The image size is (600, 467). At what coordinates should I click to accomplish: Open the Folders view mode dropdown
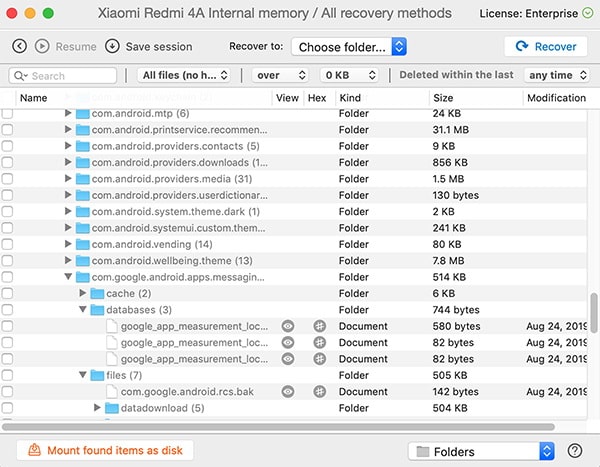(481, 452)
